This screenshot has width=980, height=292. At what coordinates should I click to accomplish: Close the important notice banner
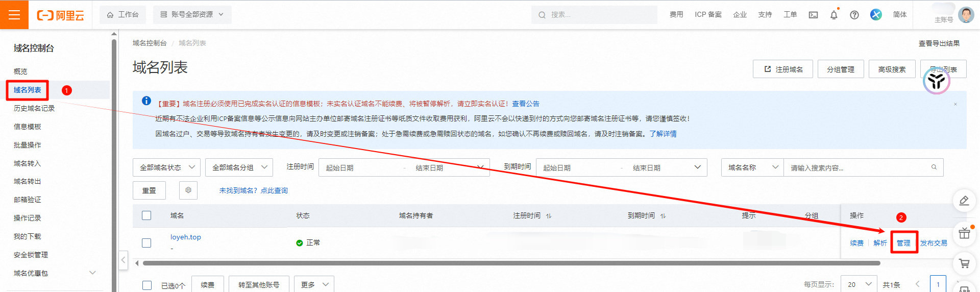point(955,104)
